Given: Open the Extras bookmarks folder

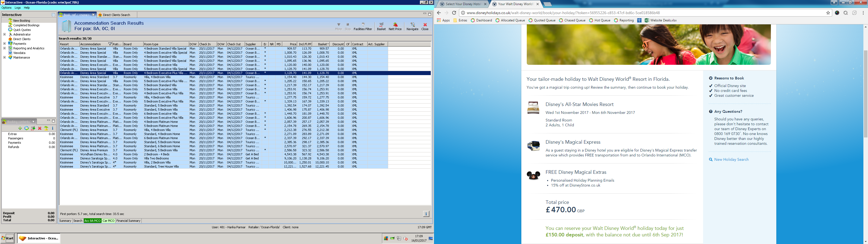Looking at the screenshot, I should [x=460, y=20].
